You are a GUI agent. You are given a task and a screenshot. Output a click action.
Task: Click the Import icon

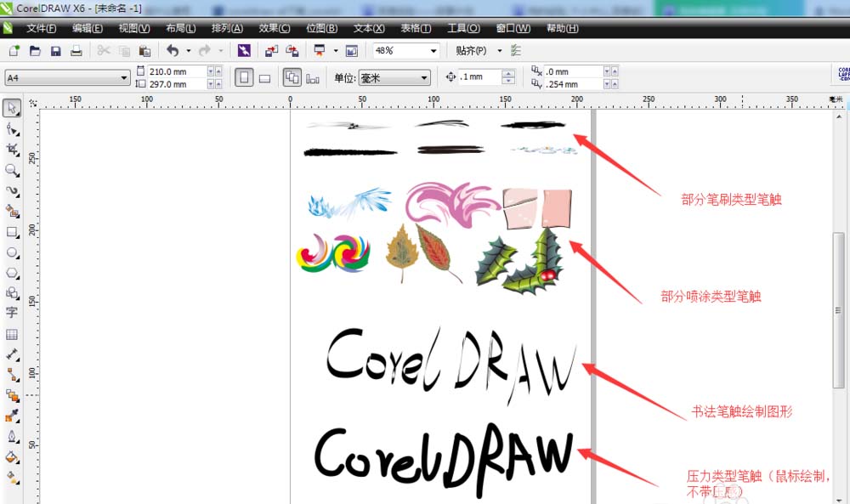272,51
